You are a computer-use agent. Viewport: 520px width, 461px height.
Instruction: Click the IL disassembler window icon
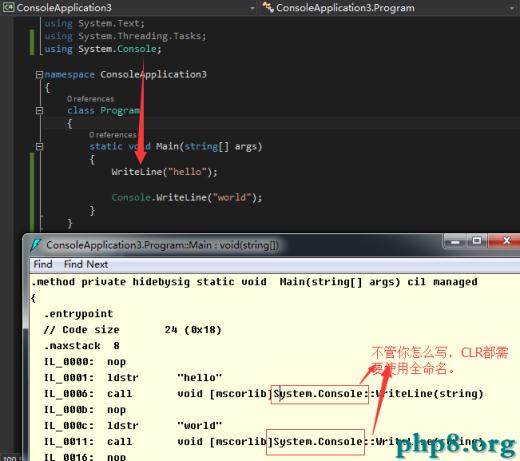point(35,245)
